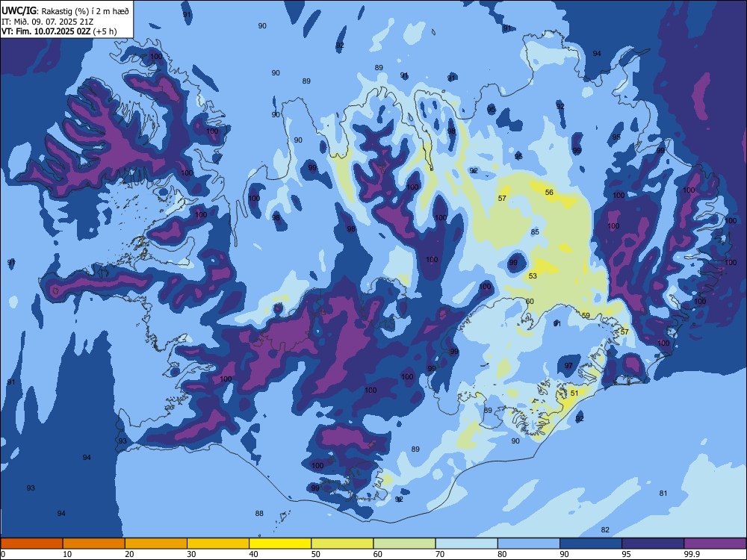Click the '88' value over the south sea
Screen dimensions: 747x560
click(259, 514)
